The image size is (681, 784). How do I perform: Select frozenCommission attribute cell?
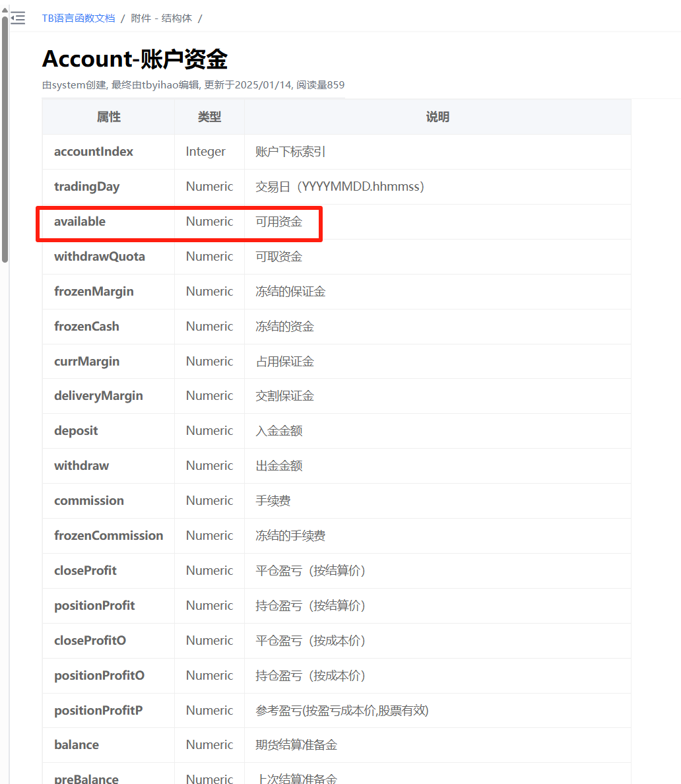[x=108, y=536]
